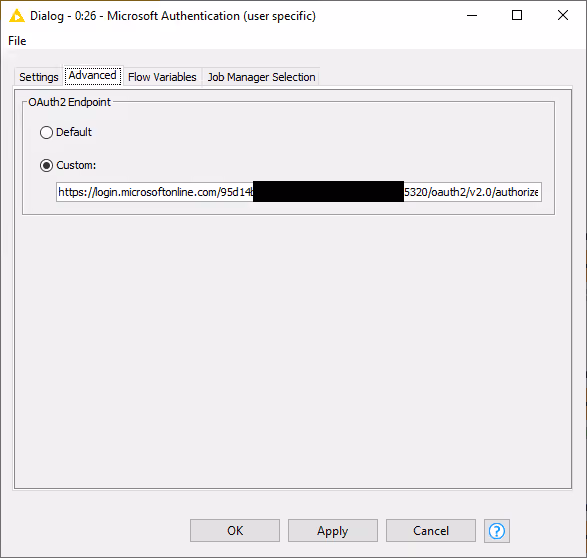Click into the custom endpoint URL field

pyautogui.click(x=299, y=192)
